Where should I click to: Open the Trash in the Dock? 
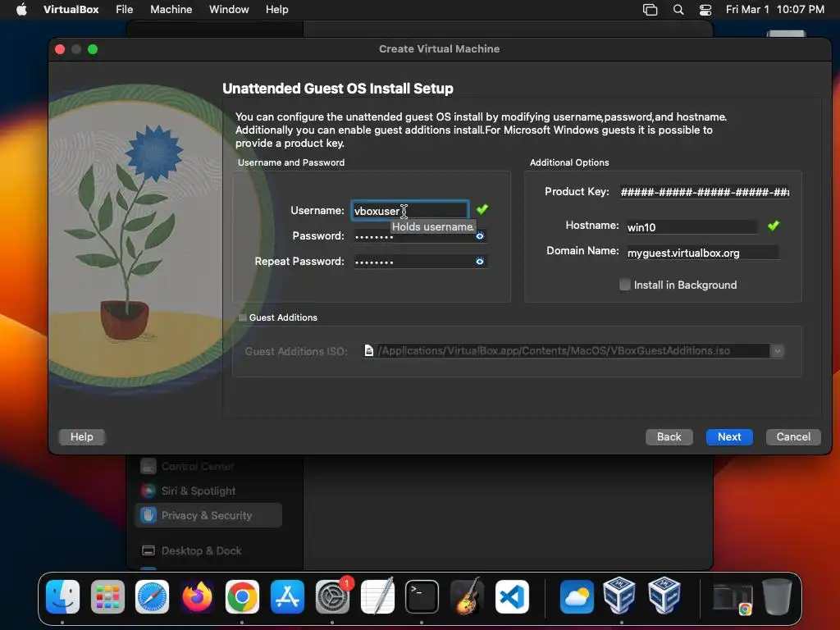777,596
